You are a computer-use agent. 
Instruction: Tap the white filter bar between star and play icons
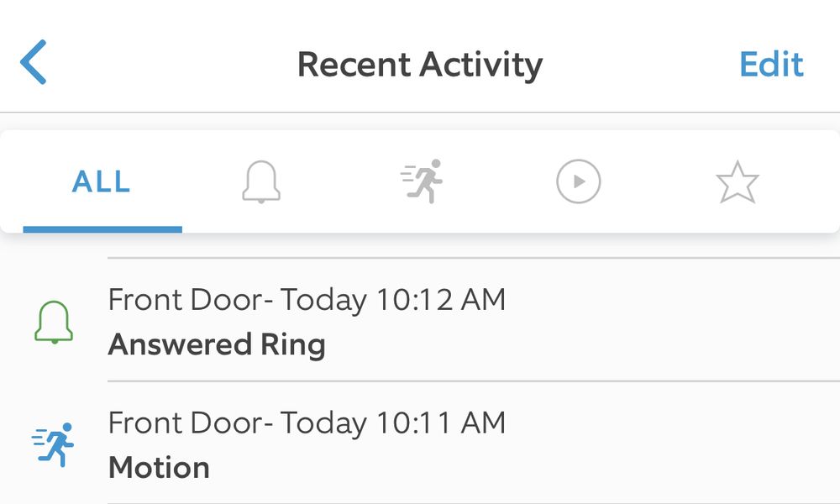658,181
